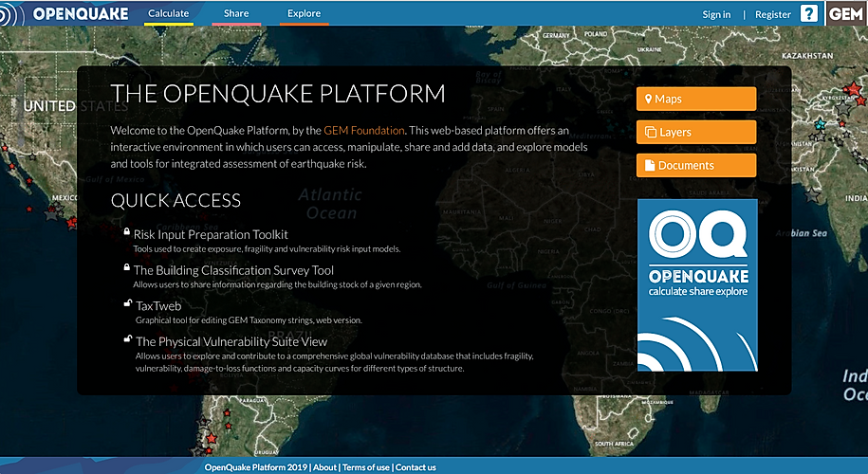The height and width of the screenshot is (474, 868).
Task: Click unlocked icon beside TaxTweb
Action: pyautogui.click(x=127, y=303)
